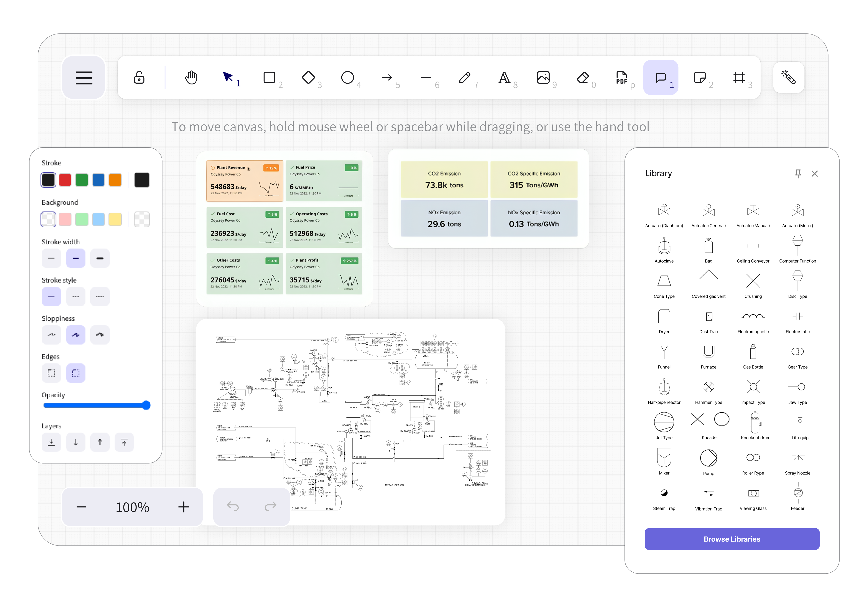Activate the frame tool

tap(739, 78)
